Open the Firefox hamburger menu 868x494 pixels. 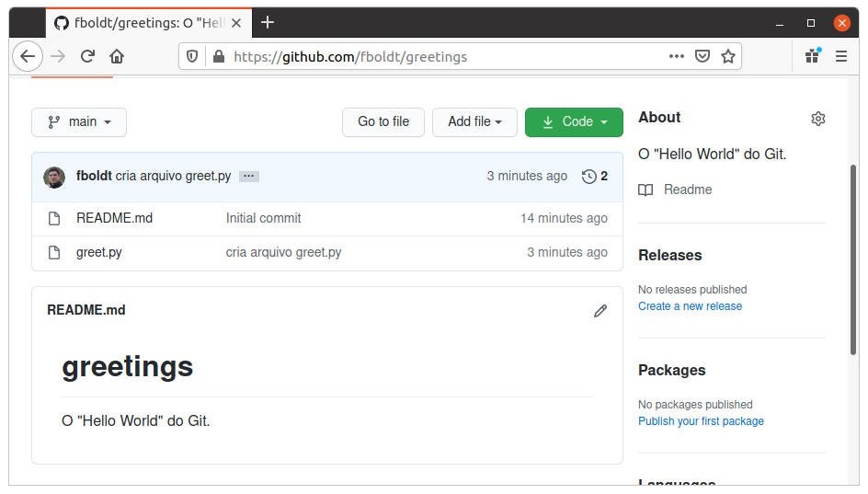840,56
